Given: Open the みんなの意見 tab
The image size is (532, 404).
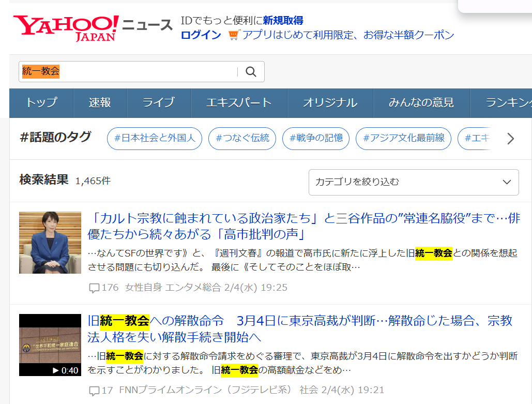Looking at the screenshot, I should point(421,103).
